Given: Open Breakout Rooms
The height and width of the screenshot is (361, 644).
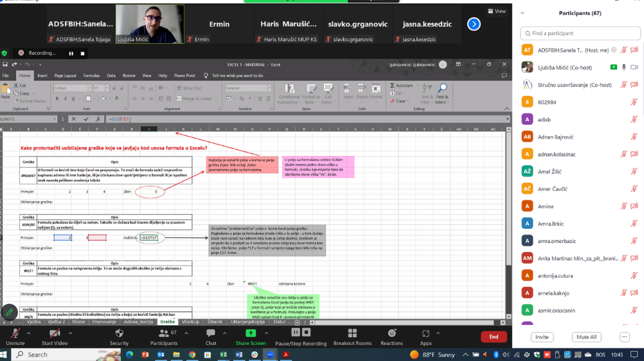Looking at the screenshot, I should pyautogui.click(x=352, y=337).
